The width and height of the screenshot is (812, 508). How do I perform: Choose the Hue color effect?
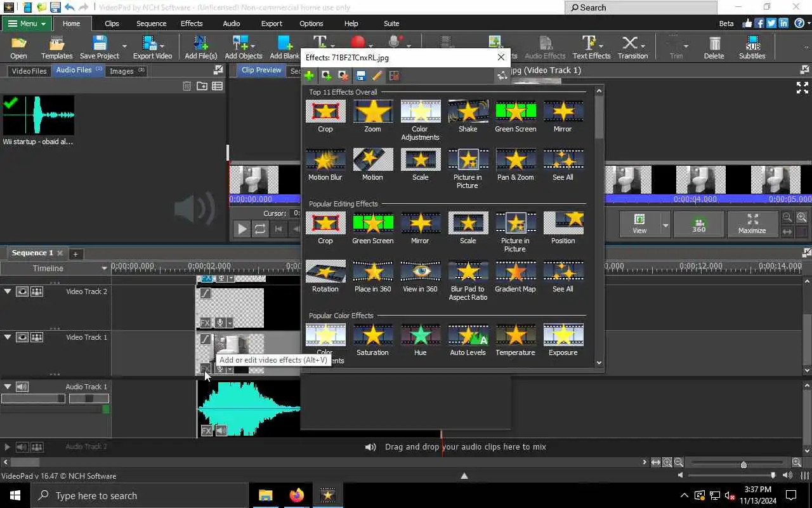pyautogui.click(x=420, y=340)
